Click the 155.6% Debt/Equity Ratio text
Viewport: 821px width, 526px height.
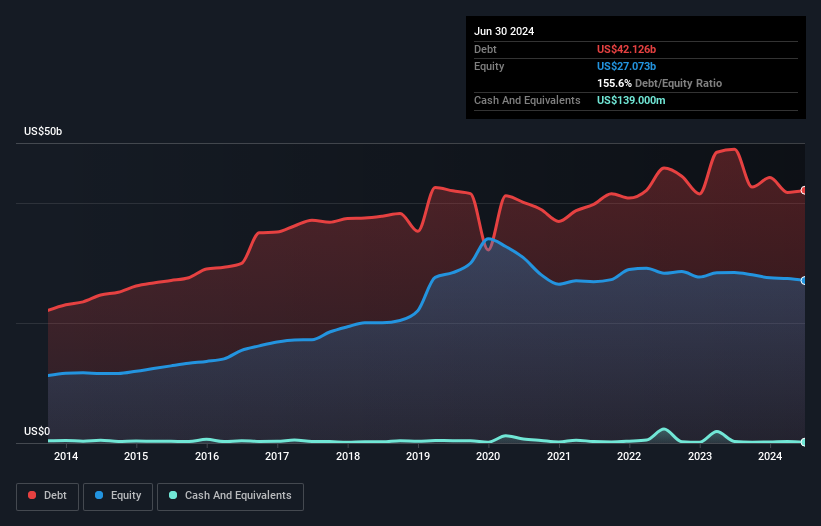[x=659, y=83]
